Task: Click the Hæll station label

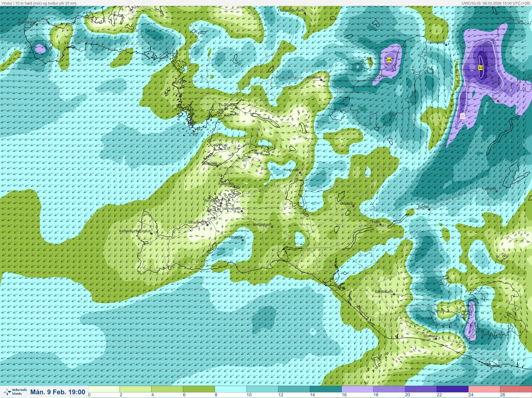Action: [376, 222]
